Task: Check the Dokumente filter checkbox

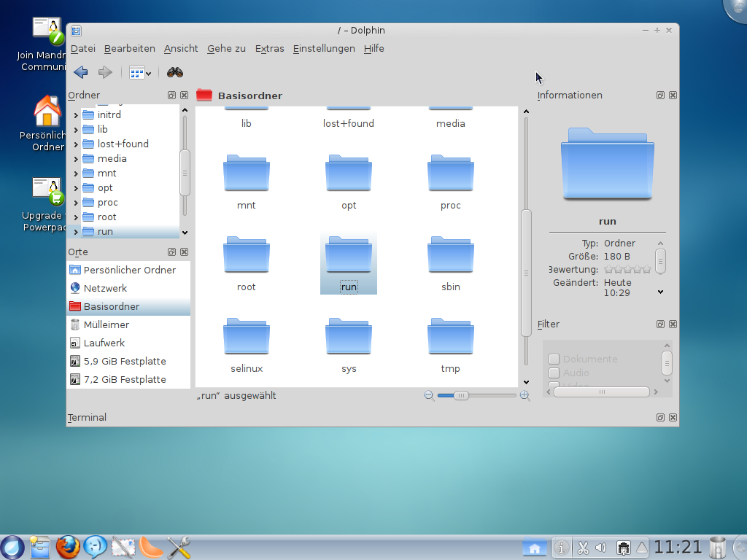Action: click(x=554, y=359)
